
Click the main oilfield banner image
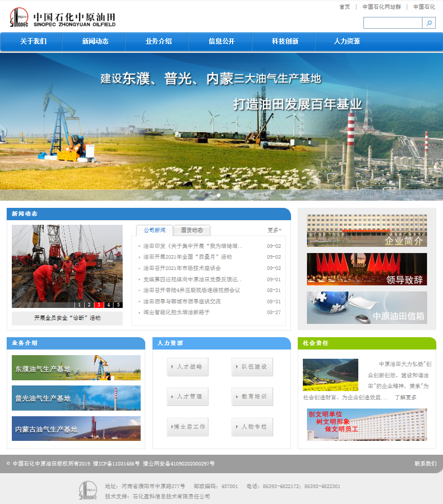(x=222, y=127)
